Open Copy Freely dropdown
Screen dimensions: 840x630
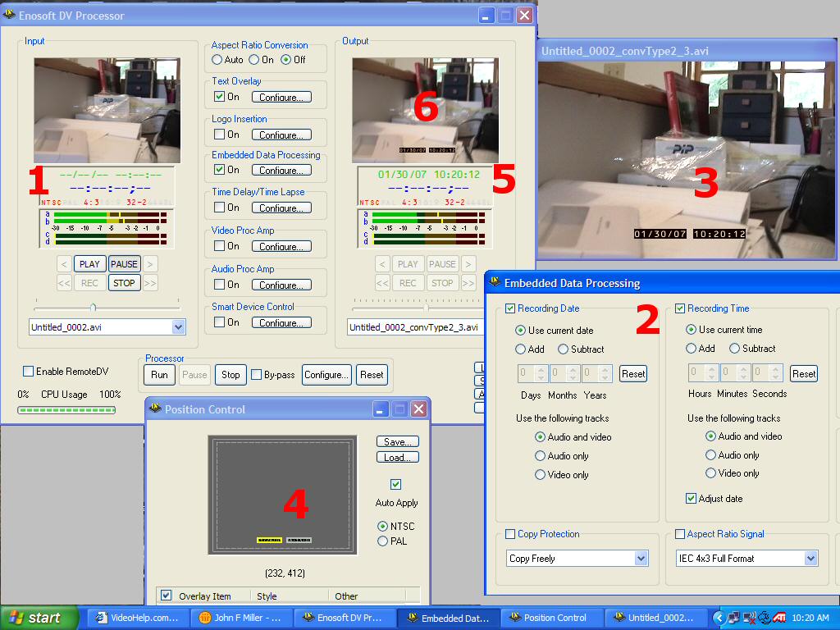(x=641, y=558)
